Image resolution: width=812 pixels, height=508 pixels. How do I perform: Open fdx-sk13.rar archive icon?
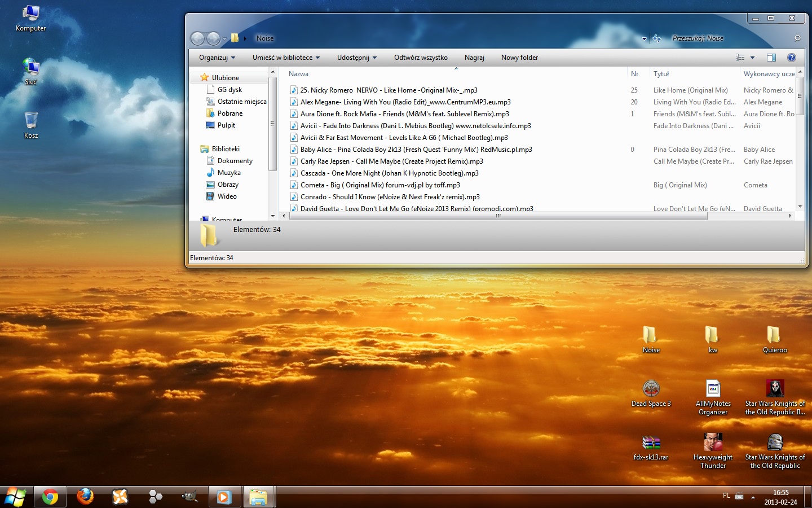(651, 447)
